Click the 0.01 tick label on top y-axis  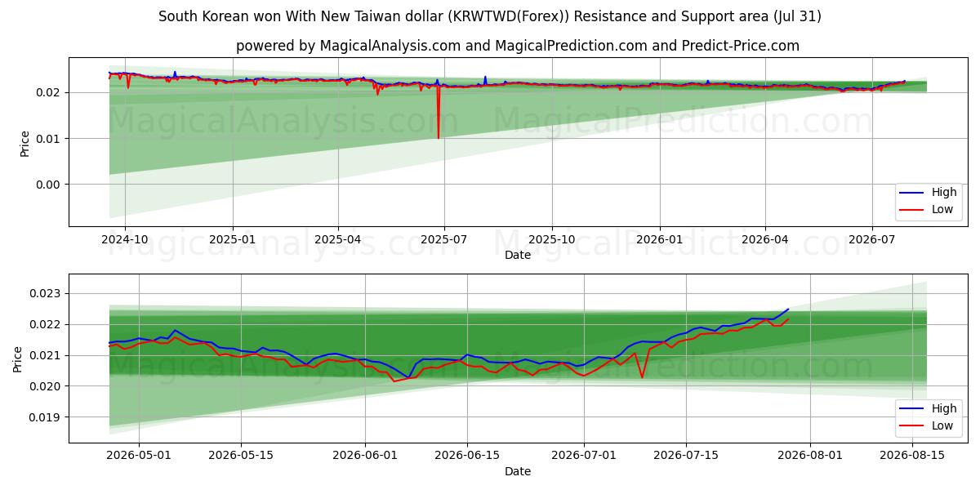click(x=49, y=138)
